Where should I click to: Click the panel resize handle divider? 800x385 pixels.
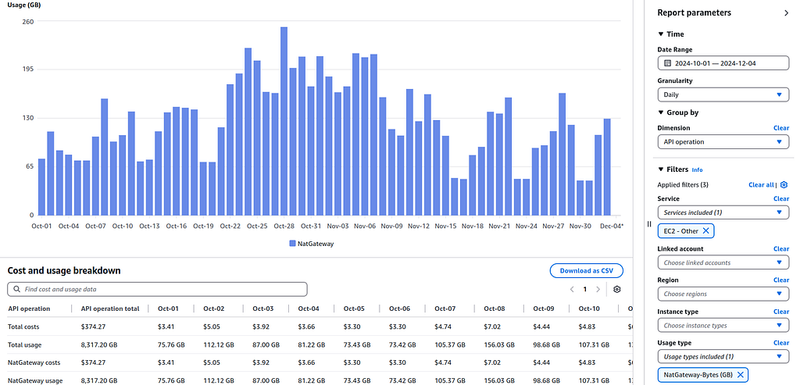click(x=649, y=224)
